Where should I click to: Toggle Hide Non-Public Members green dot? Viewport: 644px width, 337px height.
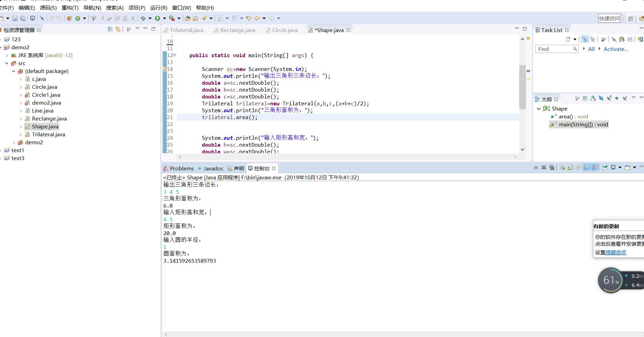click(617, 98)
